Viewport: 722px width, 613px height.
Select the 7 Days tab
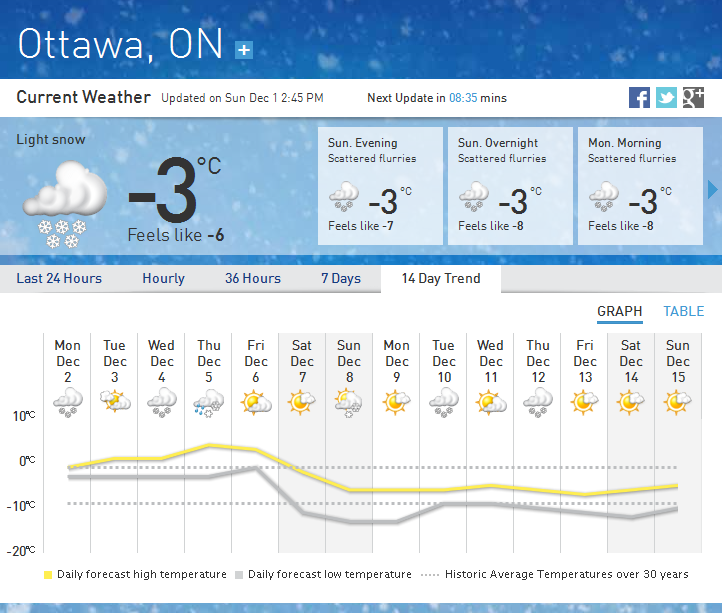(341, 278)
